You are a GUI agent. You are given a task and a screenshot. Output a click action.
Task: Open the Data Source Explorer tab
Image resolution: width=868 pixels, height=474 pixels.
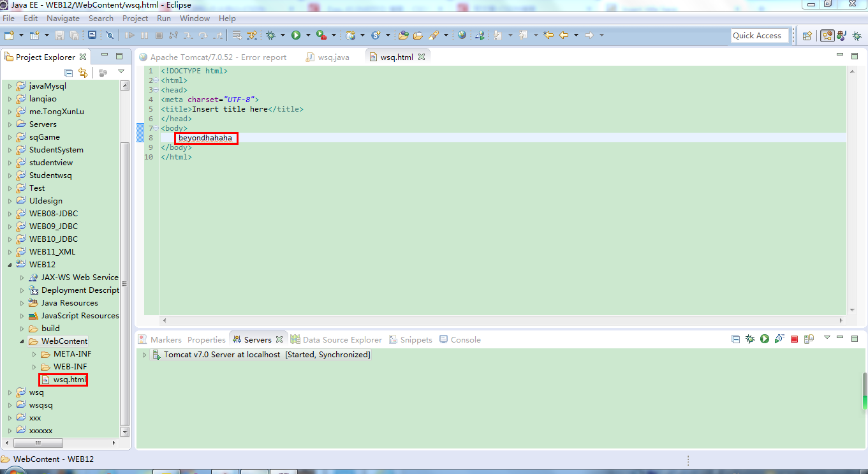336,339
